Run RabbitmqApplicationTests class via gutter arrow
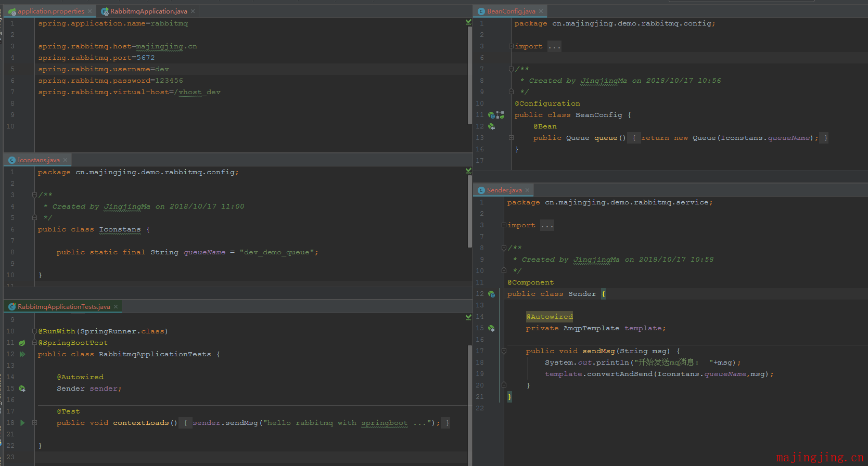This screenshot has height=466, width=868. pyautogui.click(x=22, y=354)
